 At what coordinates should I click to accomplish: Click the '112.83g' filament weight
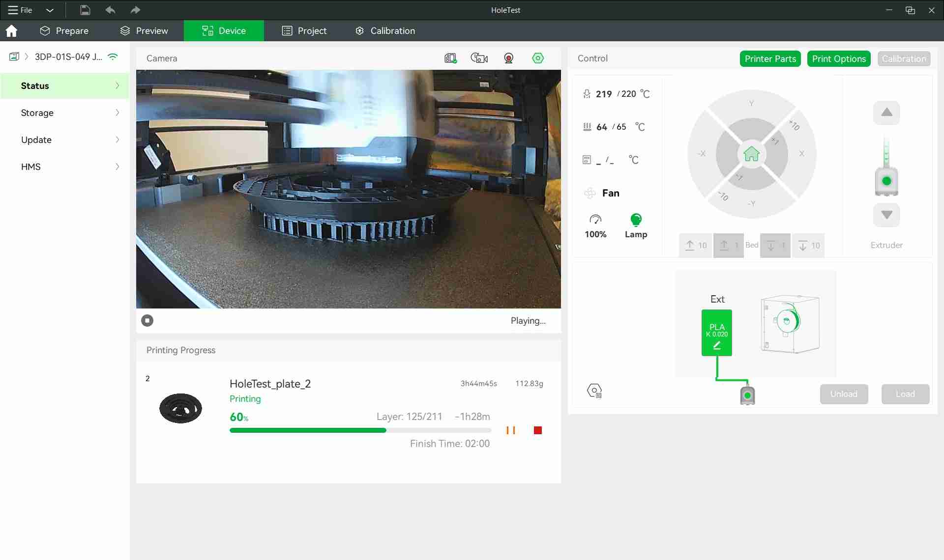[x=529, y=384]
